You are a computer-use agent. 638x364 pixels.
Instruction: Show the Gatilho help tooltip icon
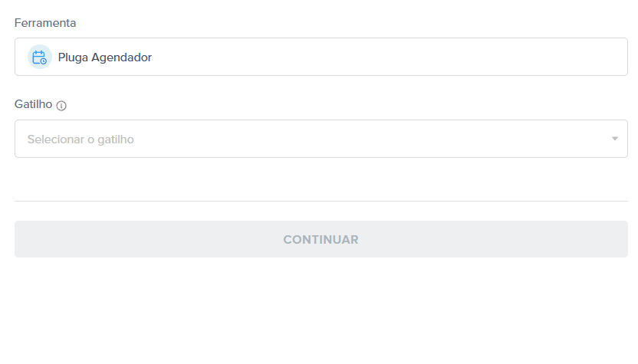pos(61,106)
